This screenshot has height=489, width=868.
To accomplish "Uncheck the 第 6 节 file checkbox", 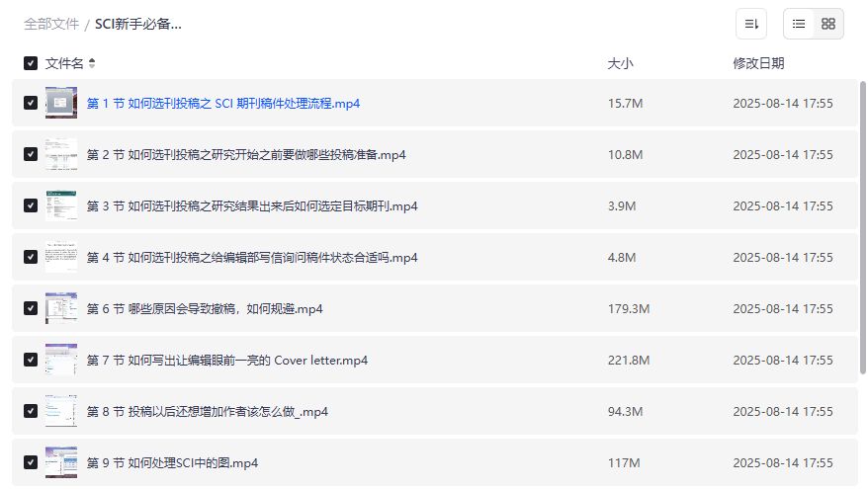I will click(x=31, y=308).
